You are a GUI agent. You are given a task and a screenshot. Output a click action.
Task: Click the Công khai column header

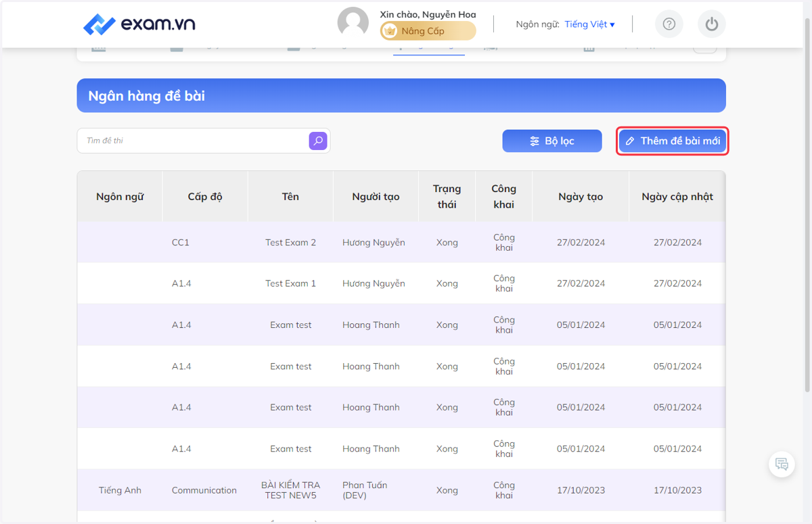(503, 197)
